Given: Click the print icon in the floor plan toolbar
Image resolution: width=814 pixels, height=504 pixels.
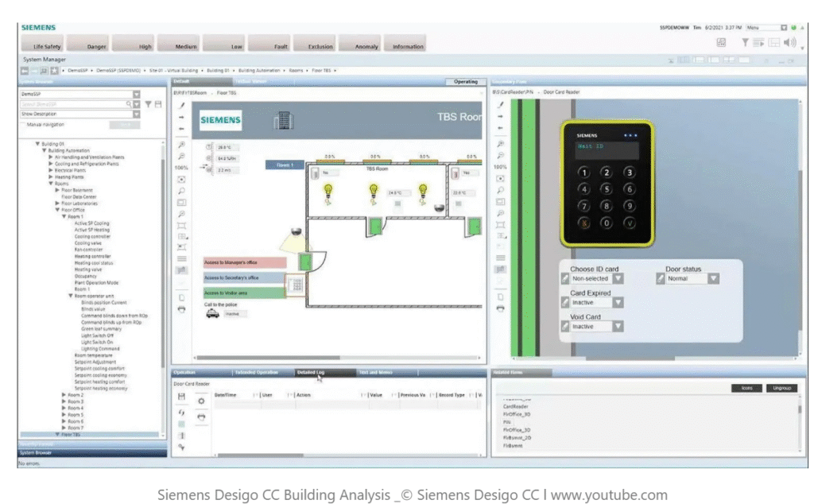Looking at the screenshot, I should point(181,309).
